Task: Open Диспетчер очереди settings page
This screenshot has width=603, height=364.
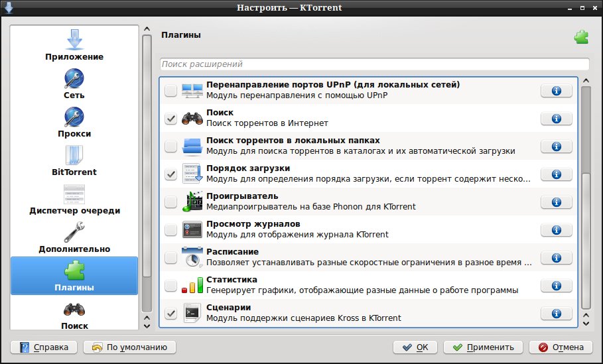Action: 74,199
